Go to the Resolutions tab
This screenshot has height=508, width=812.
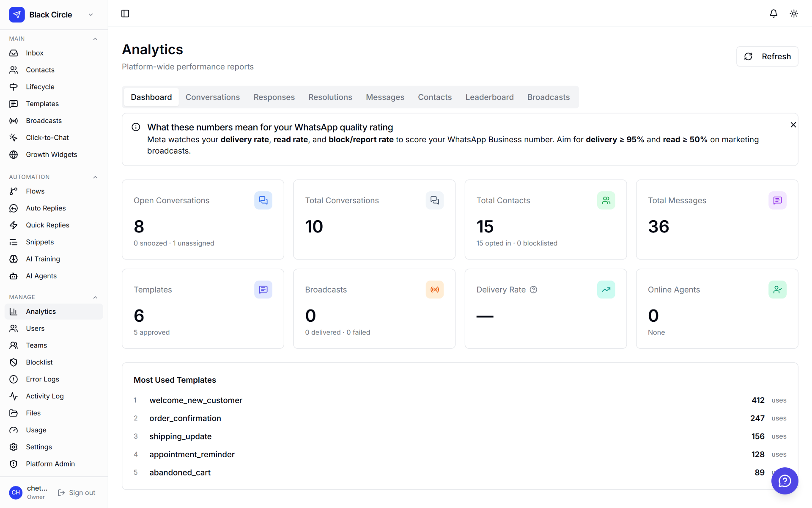point(330,97)
